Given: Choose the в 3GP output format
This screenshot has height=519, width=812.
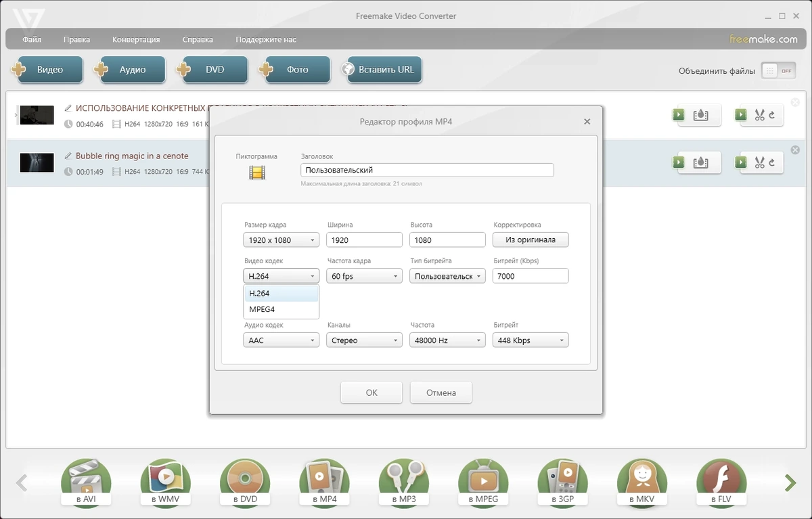Looking at the screenshot, I should tap(563, 484).
